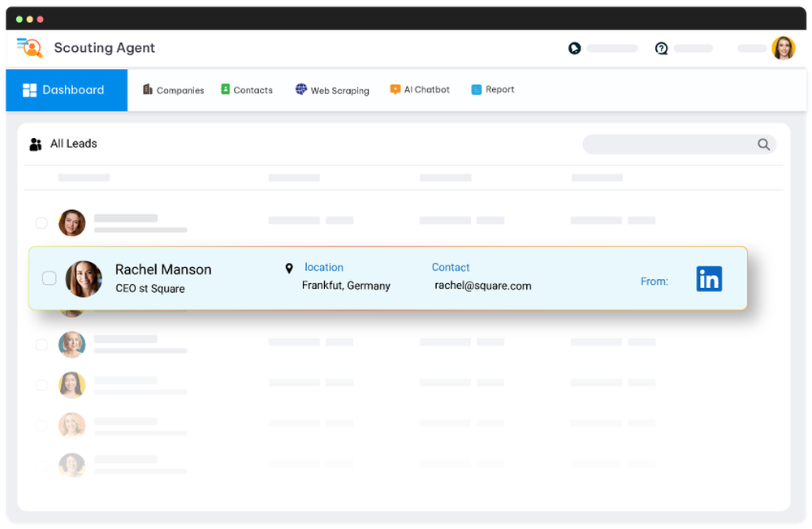Open the Dashboard tab
The image size is (812, 529).
click(67, 90)
